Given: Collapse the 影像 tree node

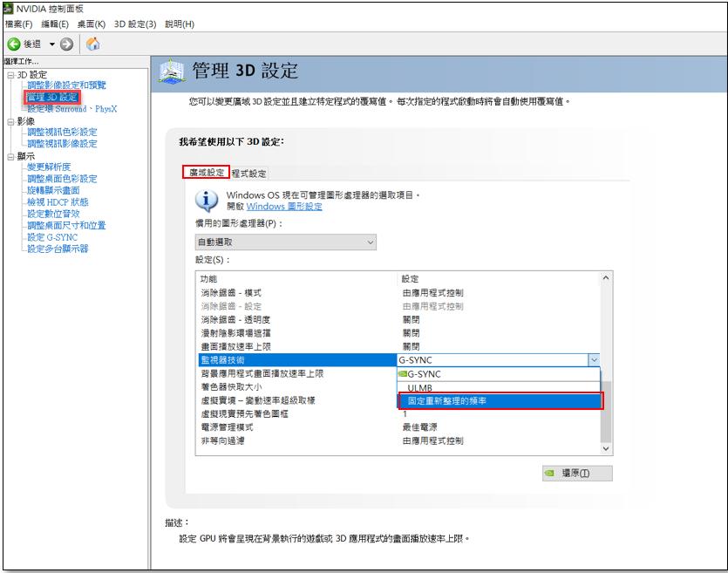Looking at the screenshot, I should (10, 121).
